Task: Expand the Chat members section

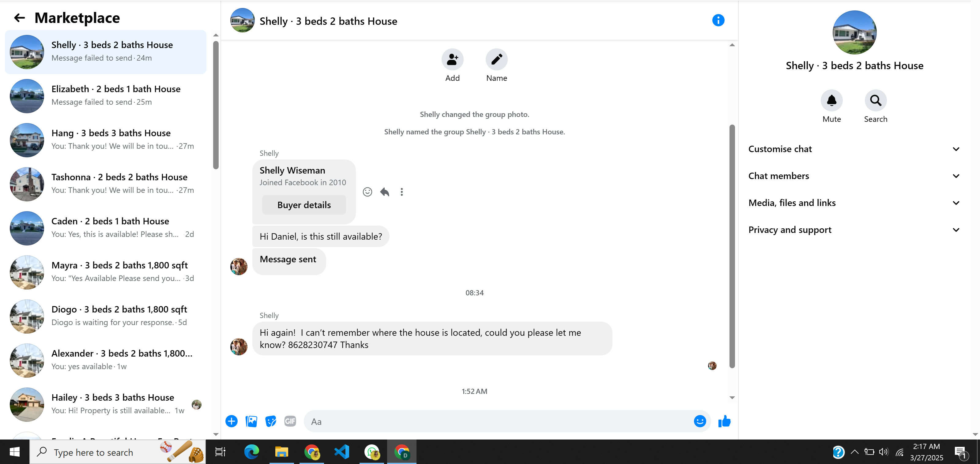Action: (854, 176)
